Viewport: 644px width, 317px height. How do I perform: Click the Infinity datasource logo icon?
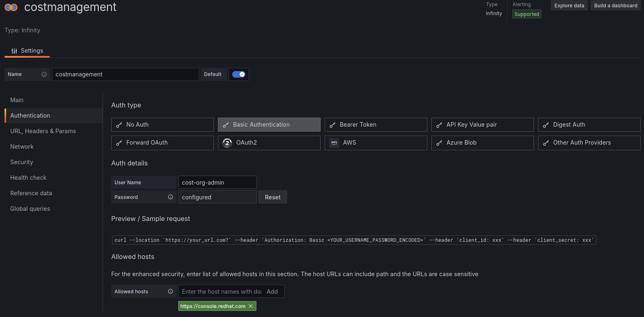point(11,7)
